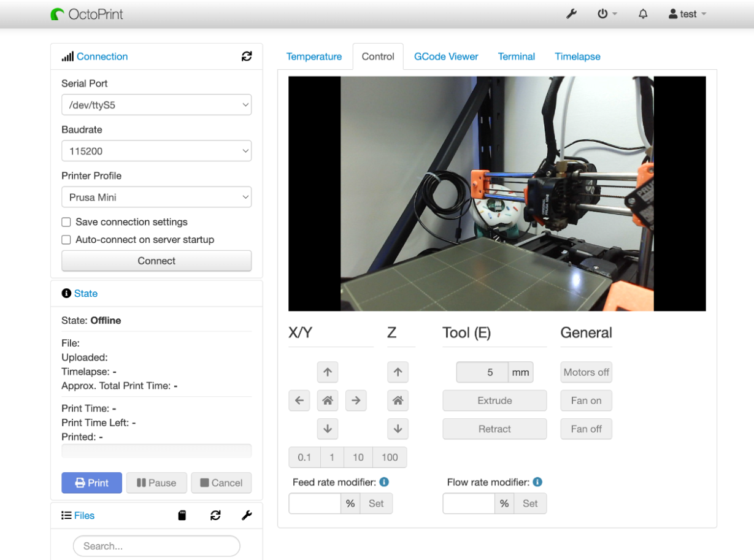Jog Y axis back with down arrow
Image resolution: width=754 pixels, height=560 pixels.
pyautogui.click(x=328, y=429)
